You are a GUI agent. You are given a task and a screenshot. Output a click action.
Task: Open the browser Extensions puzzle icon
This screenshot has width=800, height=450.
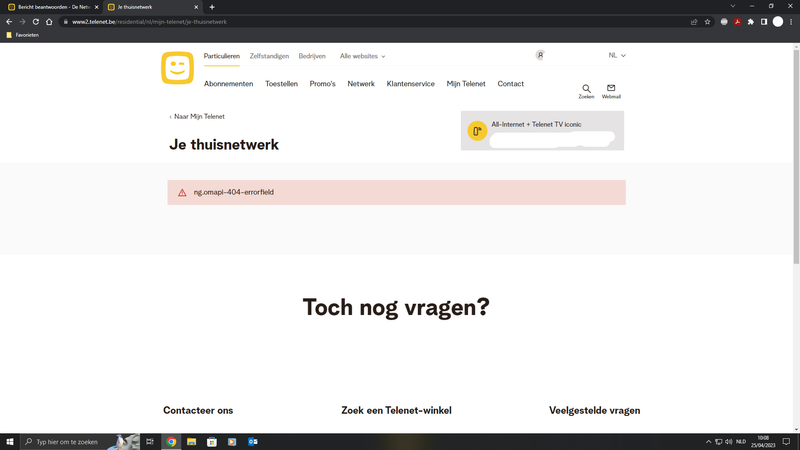[750, 21]
